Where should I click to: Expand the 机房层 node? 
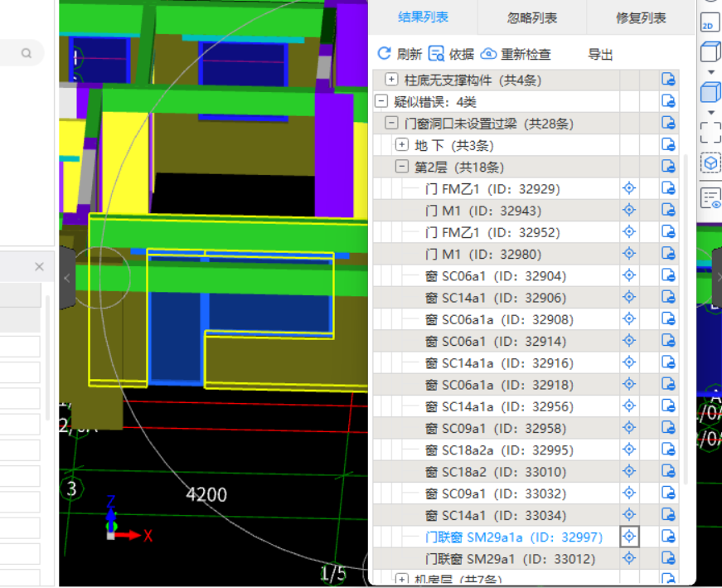(401, 579)
